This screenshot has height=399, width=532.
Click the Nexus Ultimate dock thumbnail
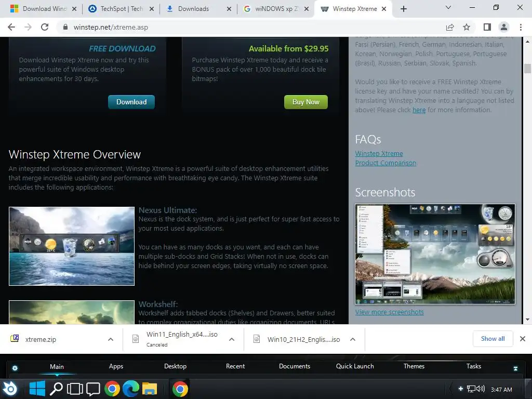(x=72, y=246)
